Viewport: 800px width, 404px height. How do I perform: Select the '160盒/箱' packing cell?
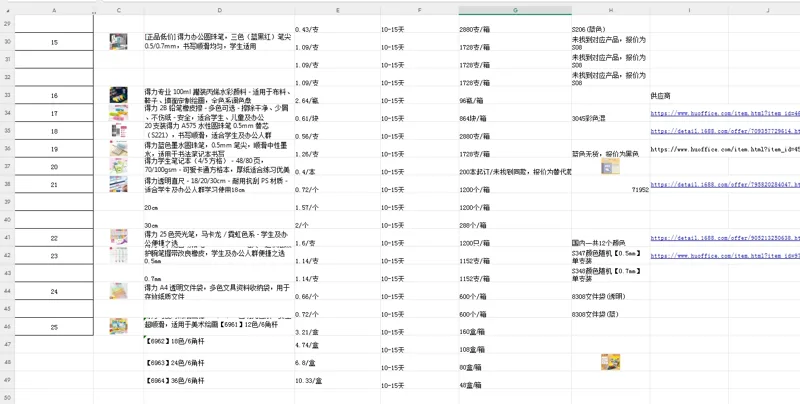515,326
